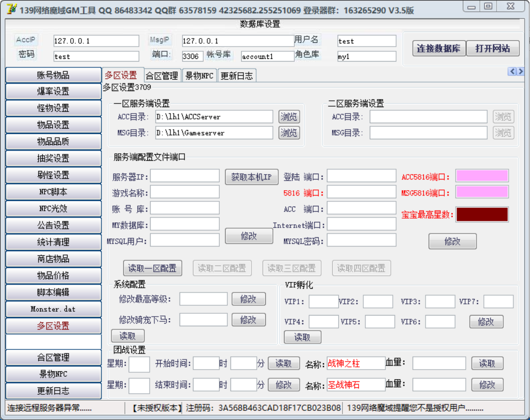This screenshot has width=530, height=420.
Task: Click the right tab scroll arrow
Action: point(520,71)
